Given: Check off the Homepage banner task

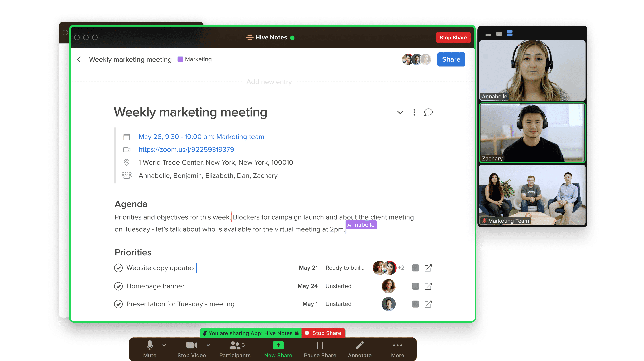Looking at the screenshot, I should pyautogui.click(x=118, y=286).
